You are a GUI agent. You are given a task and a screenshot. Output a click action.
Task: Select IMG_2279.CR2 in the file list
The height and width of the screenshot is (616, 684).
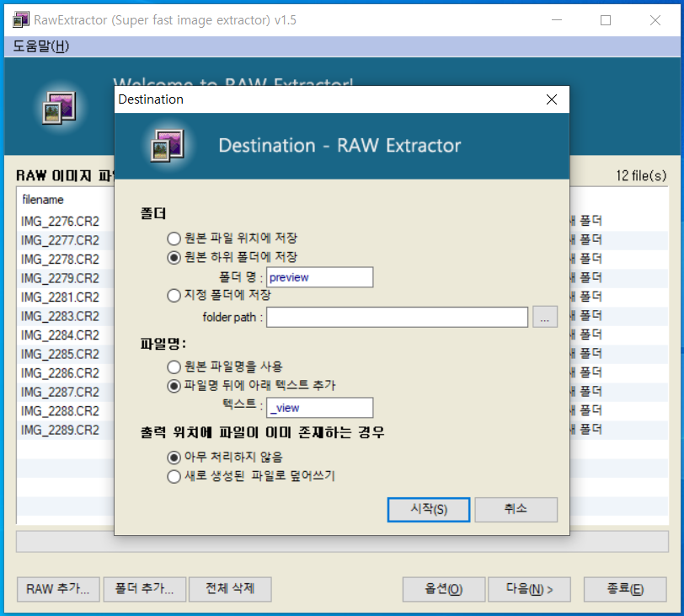click(60, 278)
